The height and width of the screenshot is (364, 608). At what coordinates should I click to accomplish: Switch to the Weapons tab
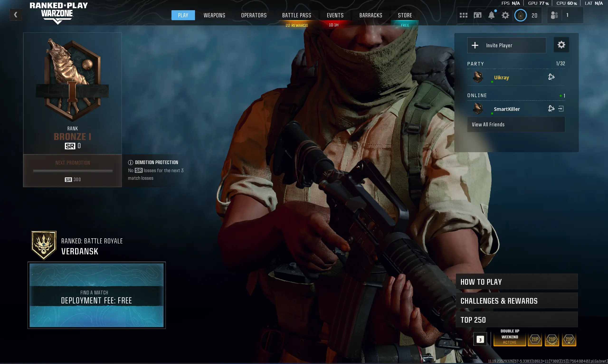(x=214, y=15)
